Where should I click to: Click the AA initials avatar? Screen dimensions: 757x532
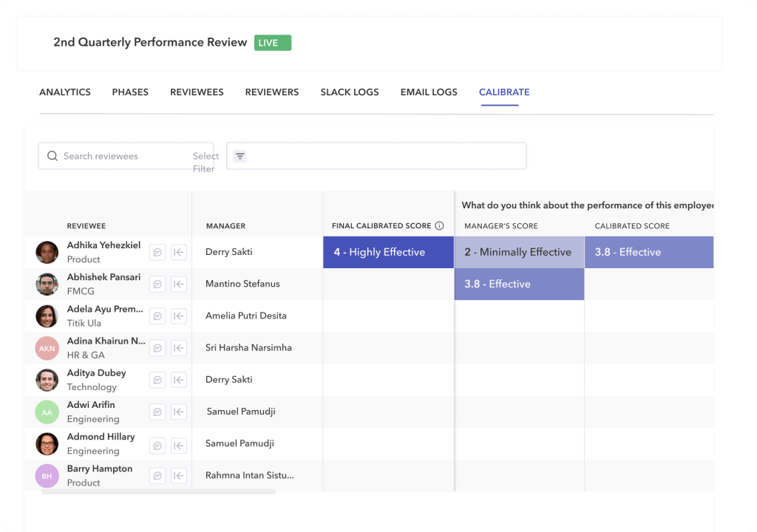tap(47, 412)
